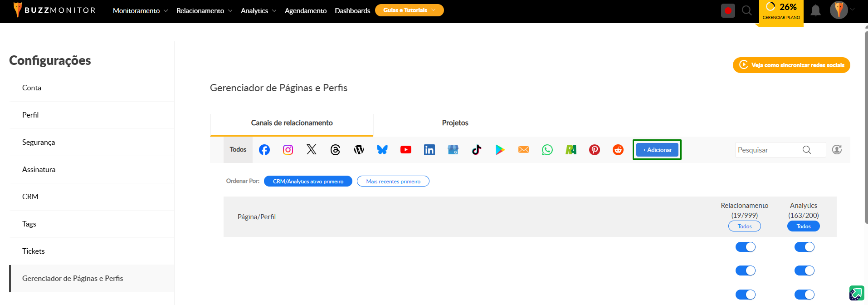Switch to the Projetos tab
Image resolution: width=868 pixels, height=305 pixels.
click(455, 123)
